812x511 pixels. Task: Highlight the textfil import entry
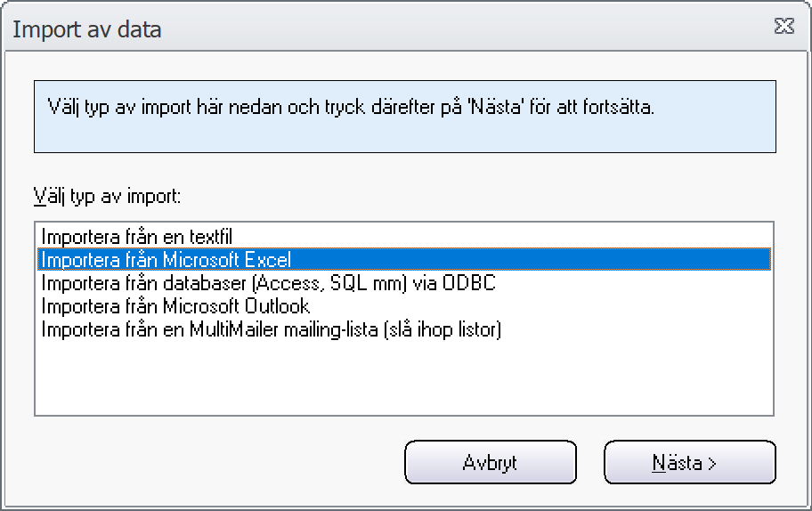pos(404,237)
